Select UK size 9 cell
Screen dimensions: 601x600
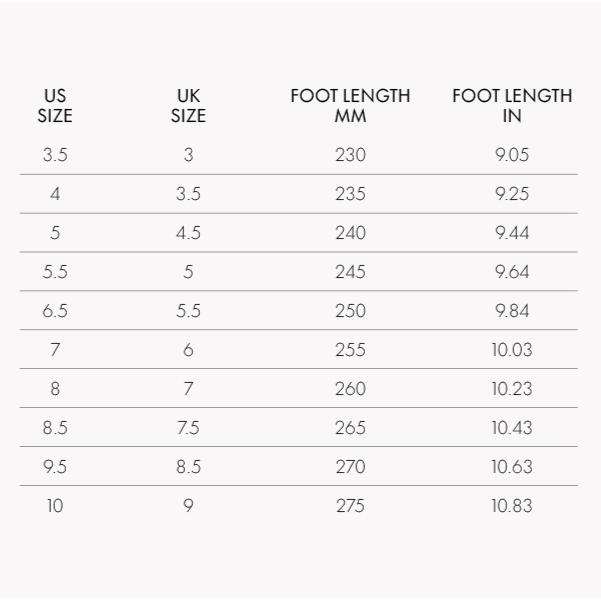click(x=188, y=506)
